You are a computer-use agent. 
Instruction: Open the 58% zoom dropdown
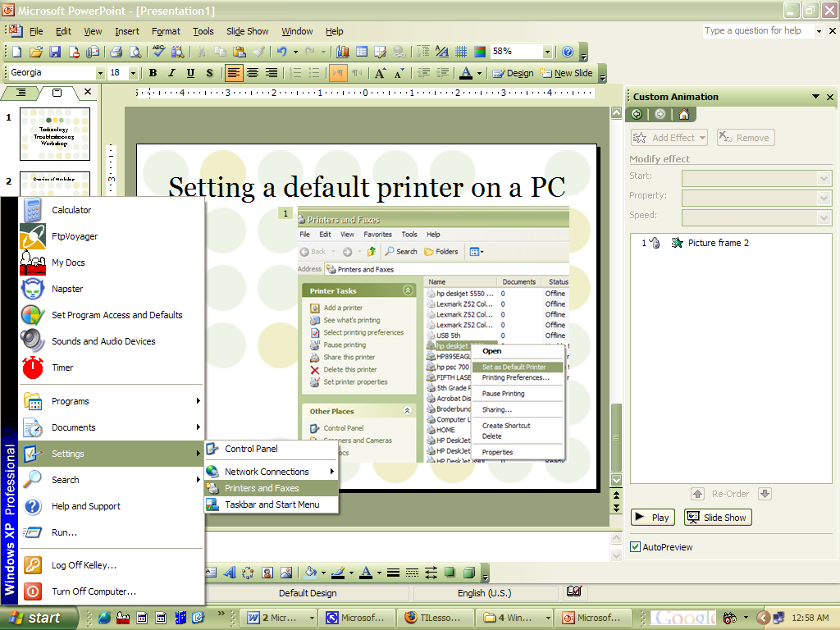coord(547,52)
